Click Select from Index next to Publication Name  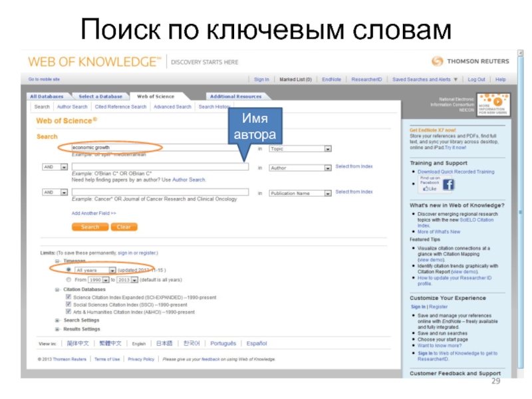click(x=354, y=192)
